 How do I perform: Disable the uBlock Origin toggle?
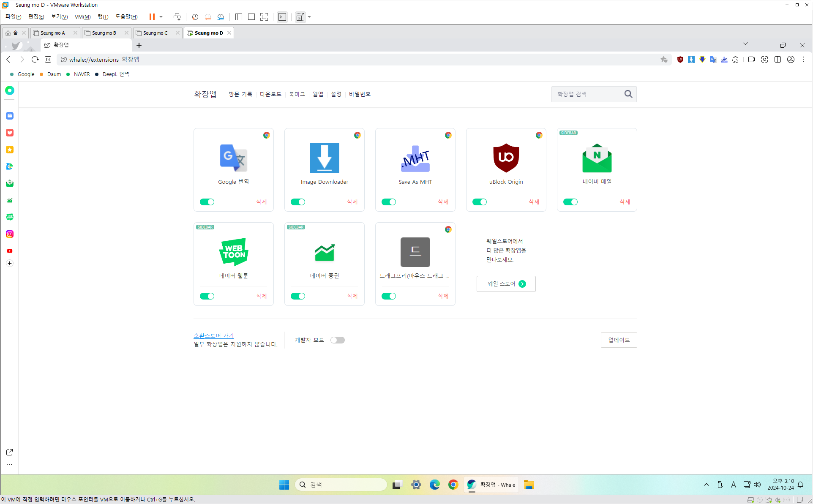tap(480, 202)
